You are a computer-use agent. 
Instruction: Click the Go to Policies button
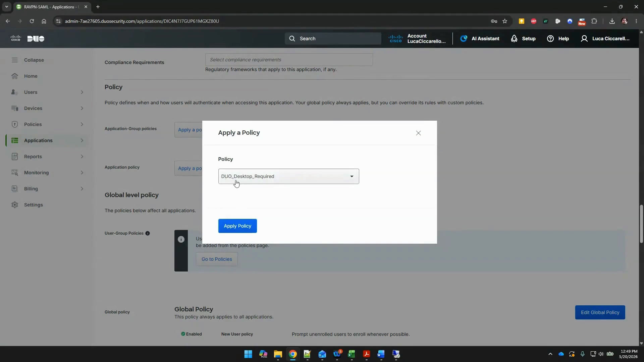point(217,259)
